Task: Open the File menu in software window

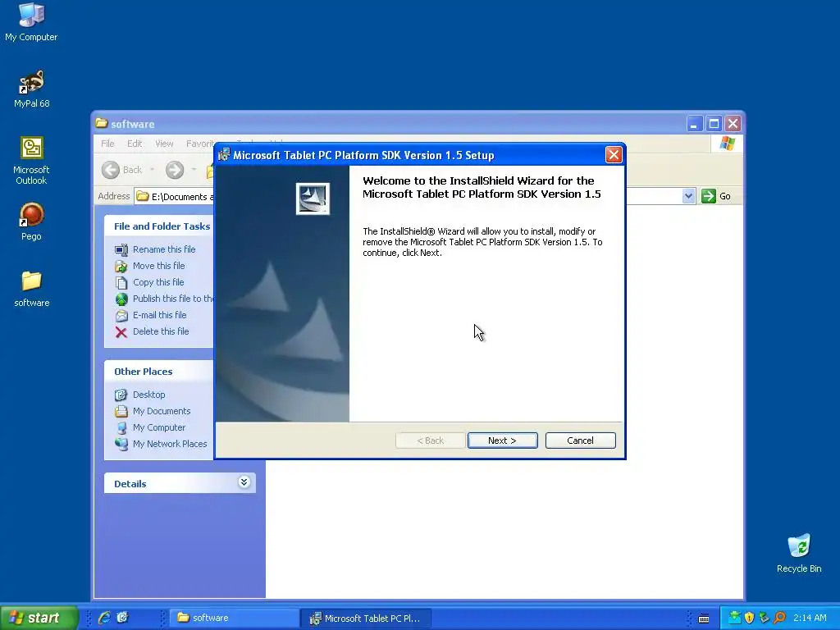Action: tap(107, 144)
